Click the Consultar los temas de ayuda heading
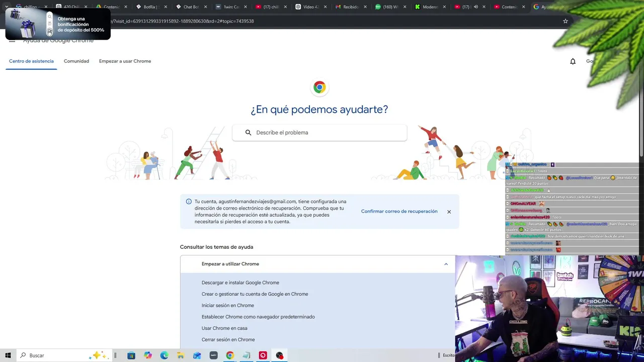The image size is (644, 362). click(x=216, y=247)
